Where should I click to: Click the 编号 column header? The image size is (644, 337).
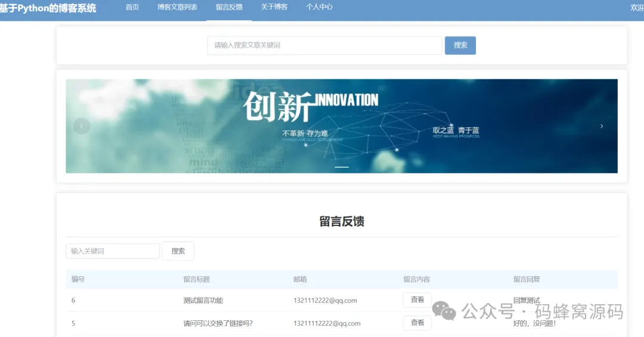point(78,280)
